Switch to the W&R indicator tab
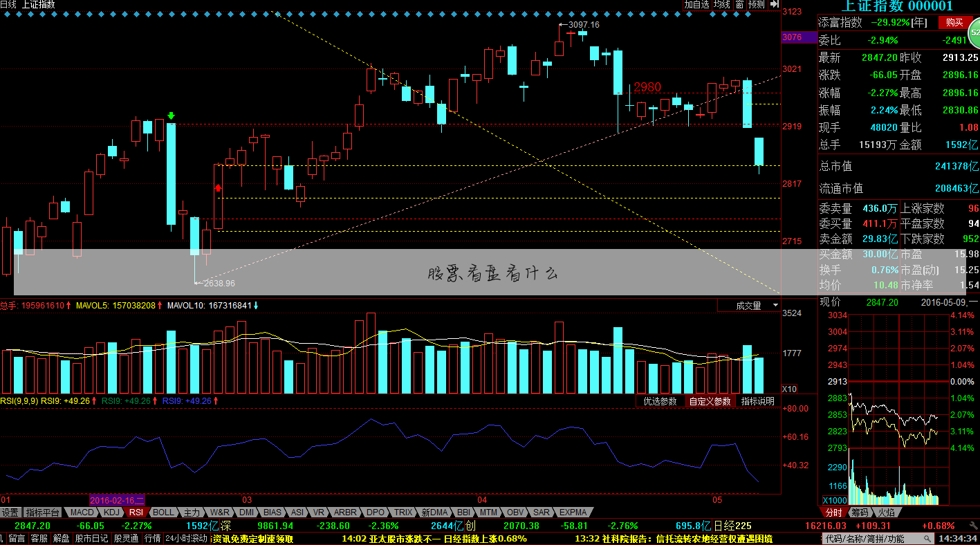 (x=220, y=512)
